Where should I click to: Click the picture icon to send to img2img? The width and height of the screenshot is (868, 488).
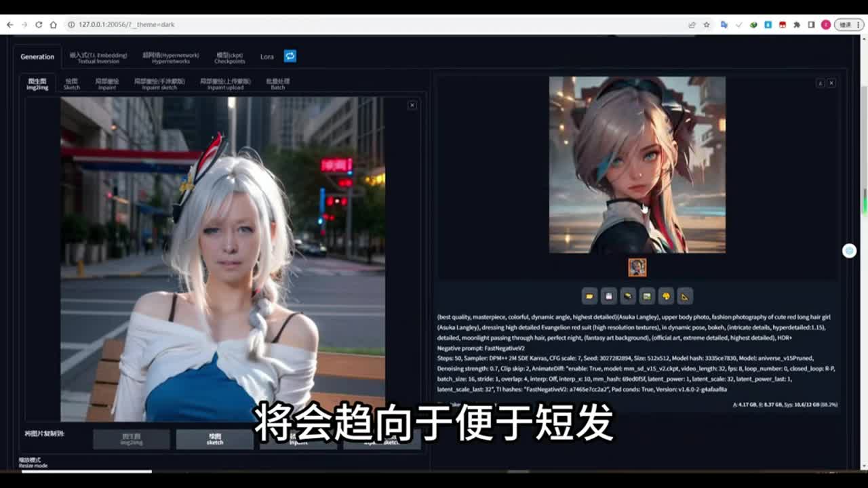[647, 296]
